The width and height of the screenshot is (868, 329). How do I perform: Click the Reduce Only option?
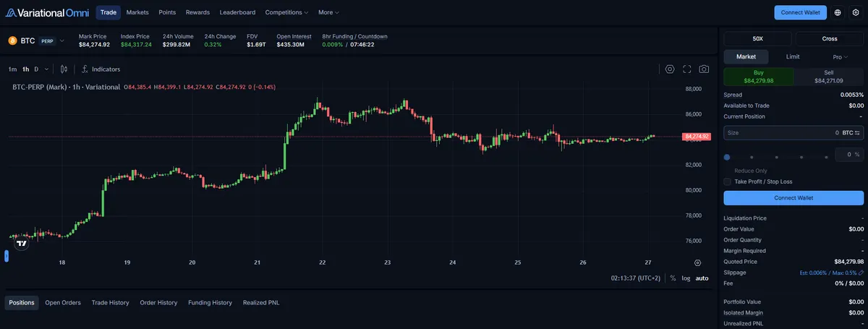(749, 171)
